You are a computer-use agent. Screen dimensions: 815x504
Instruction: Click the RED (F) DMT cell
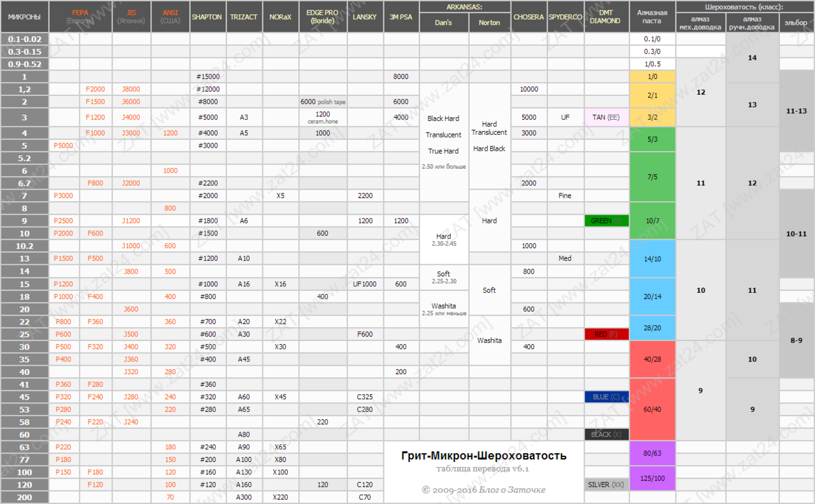pyautogui.click(x=606, y=334)
